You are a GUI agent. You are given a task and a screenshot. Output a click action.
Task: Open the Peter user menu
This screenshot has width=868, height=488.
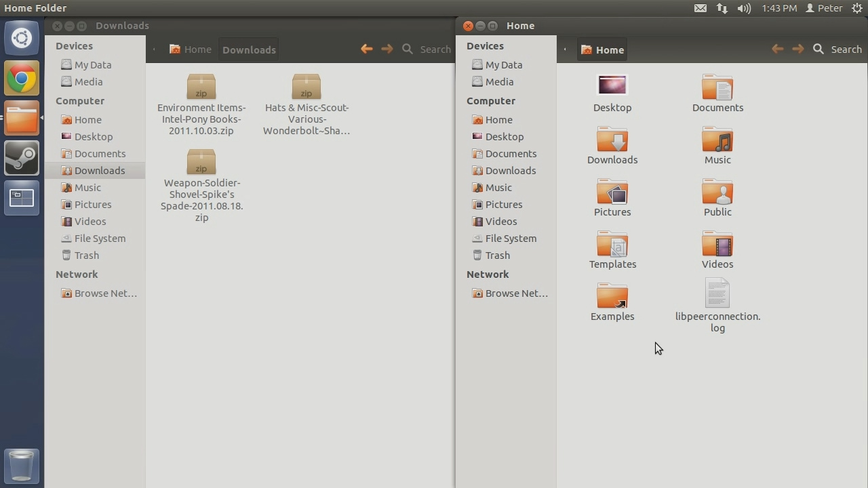tap(824, 8)
